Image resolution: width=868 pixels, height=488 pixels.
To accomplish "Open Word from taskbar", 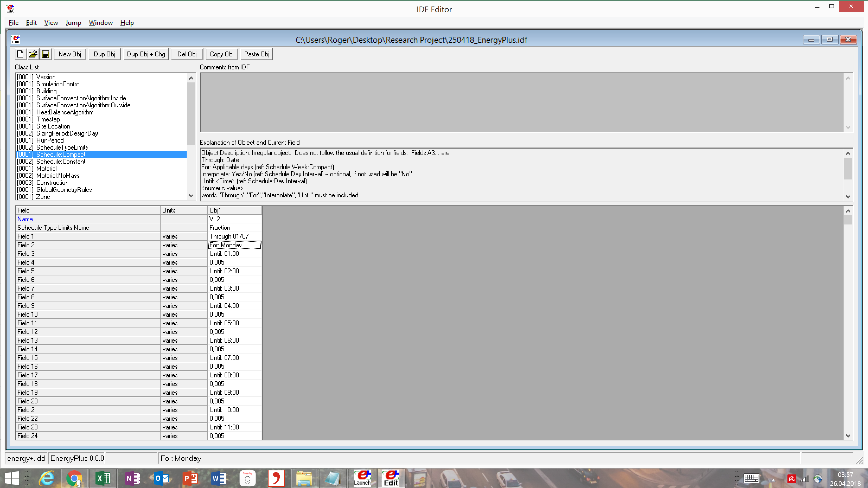I will click(219, 478).
